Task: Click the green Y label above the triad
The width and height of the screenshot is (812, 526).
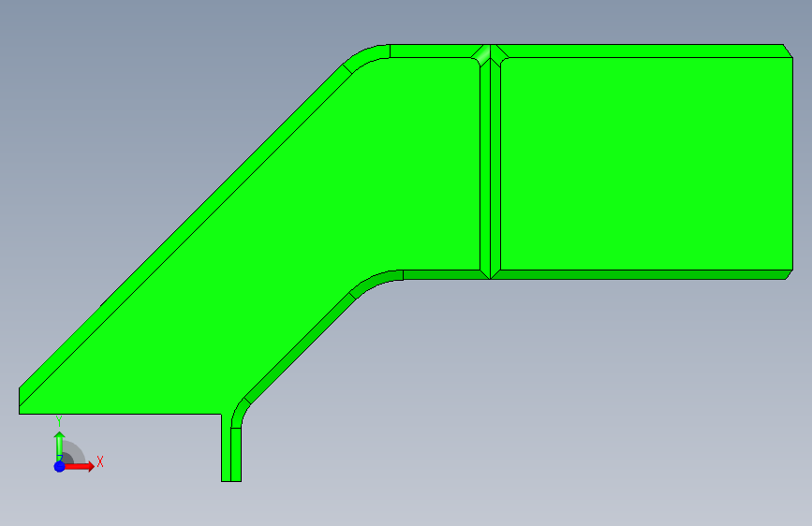Action: [59, 421]
